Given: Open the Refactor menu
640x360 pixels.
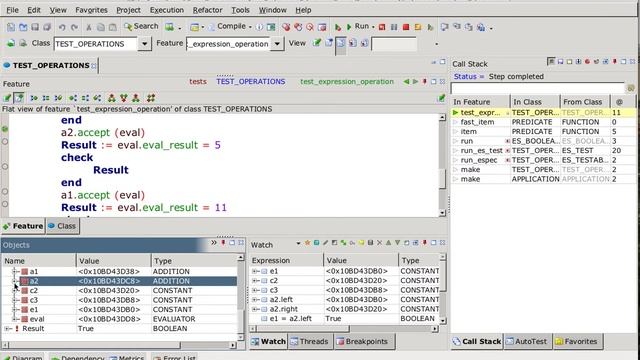Looking at the screenshot, I should pyautogui.click(x=207, y=10).
